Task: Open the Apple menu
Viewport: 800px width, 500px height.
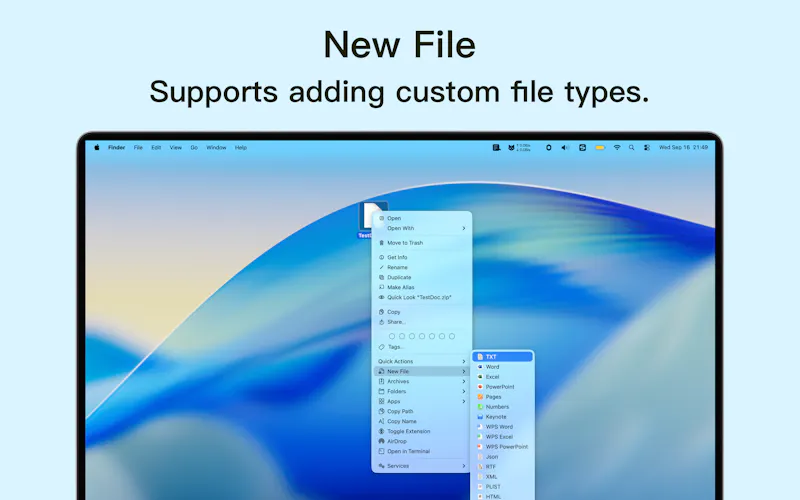Action: pyautogui.click(x=97, y=147)
